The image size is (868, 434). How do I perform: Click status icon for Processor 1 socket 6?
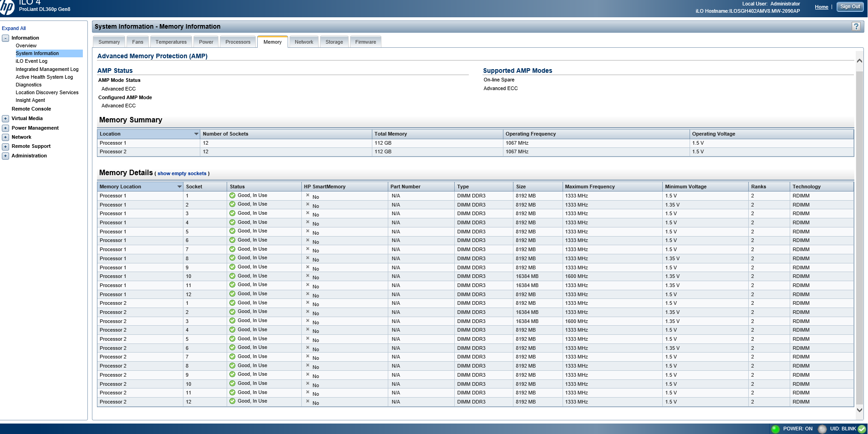point(233,240)
